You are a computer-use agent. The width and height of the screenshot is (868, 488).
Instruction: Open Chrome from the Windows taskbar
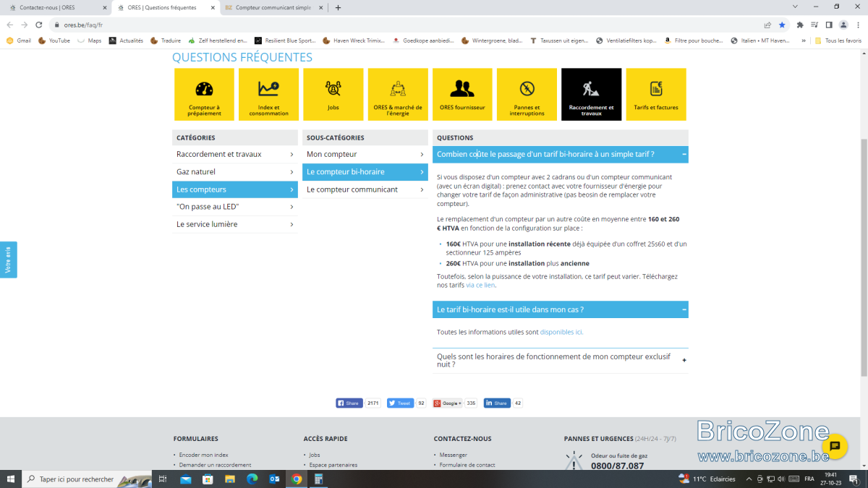296,479
